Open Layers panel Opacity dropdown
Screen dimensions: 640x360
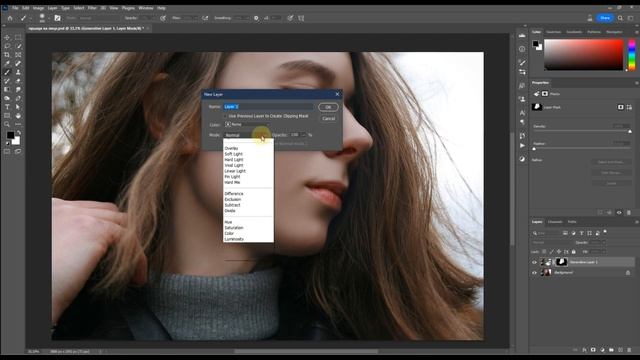point(603,242)
